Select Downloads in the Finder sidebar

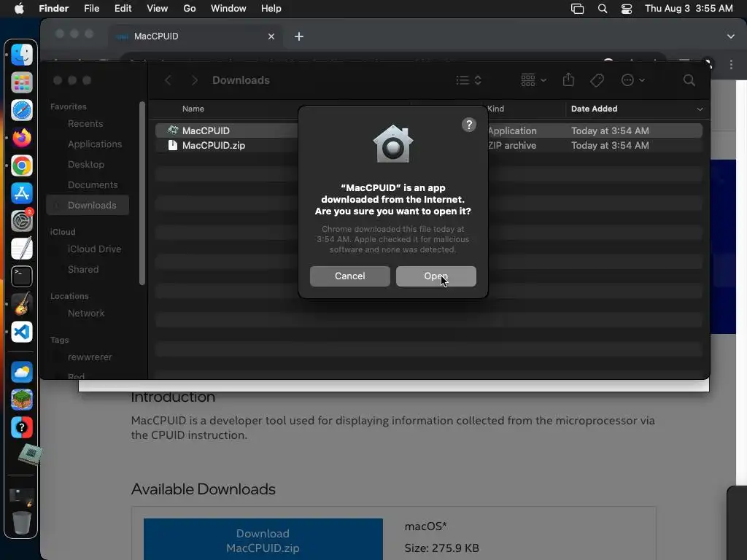tap(88, 205)
